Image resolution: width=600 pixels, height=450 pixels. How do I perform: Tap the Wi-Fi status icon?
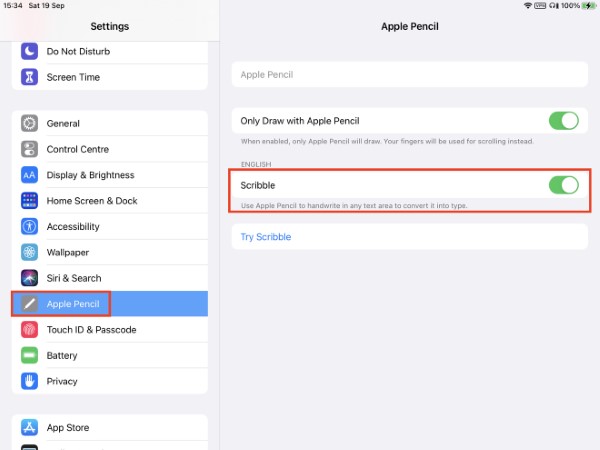pos(528,6)
